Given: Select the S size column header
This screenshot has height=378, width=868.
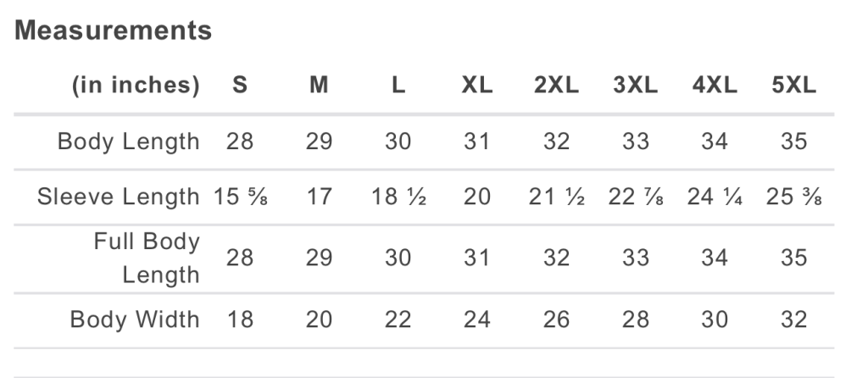Looking at the screenshot, I should (240, 86).
